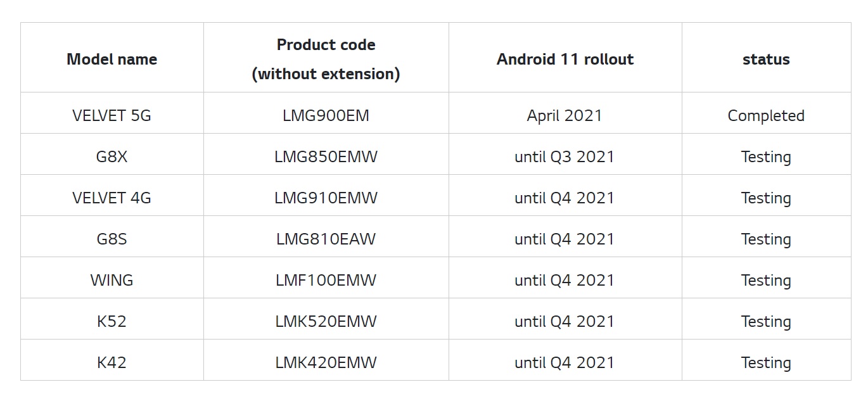868x394 pixels.
Task: Click the Android 11 rollout header
Action: 565,60
